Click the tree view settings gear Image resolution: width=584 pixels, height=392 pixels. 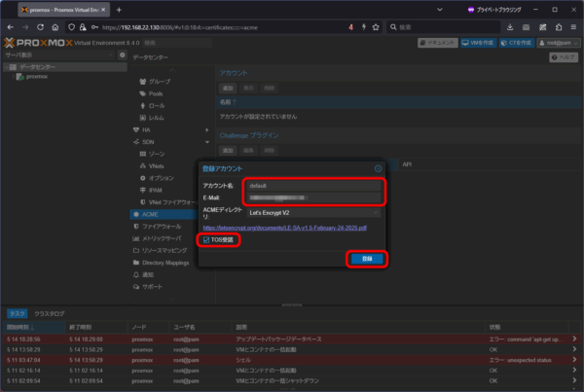[123, 55]
